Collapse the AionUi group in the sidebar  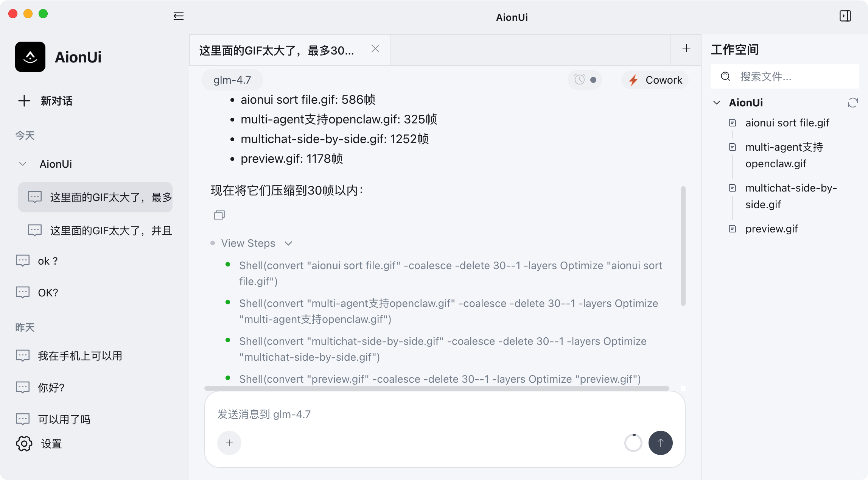click(x=23, y=164)
